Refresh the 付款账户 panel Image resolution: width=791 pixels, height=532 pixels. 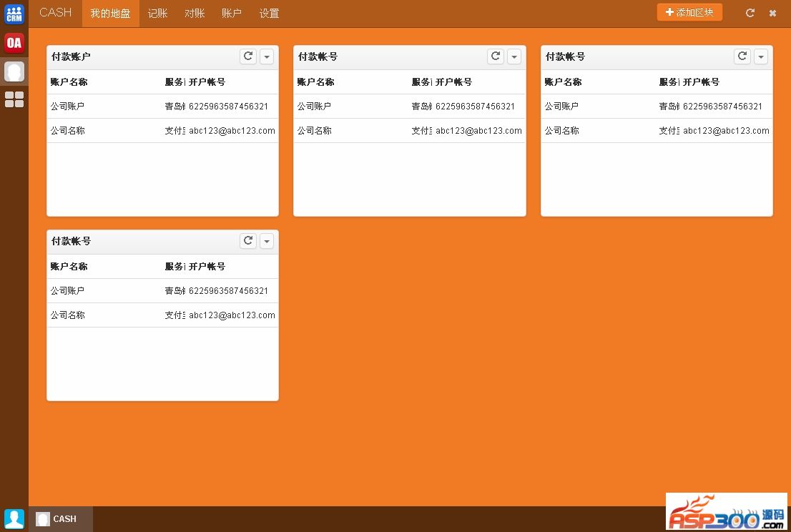(248, 56)
